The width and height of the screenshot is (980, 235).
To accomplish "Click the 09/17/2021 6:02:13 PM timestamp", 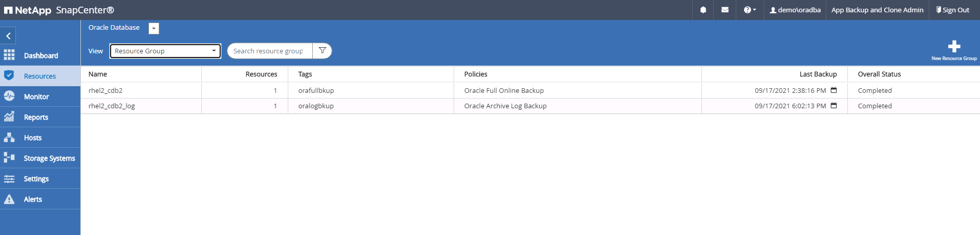I will click(x=790, y=106).
